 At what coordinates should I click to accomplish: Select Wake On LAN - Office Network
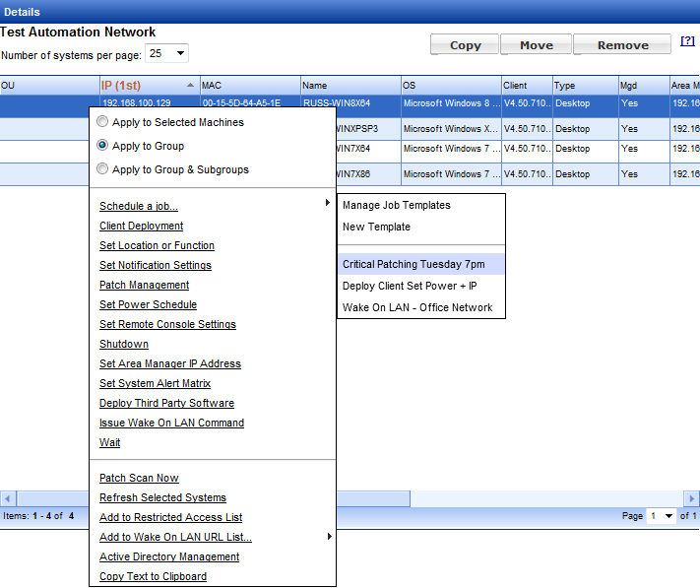click(417, 307)
